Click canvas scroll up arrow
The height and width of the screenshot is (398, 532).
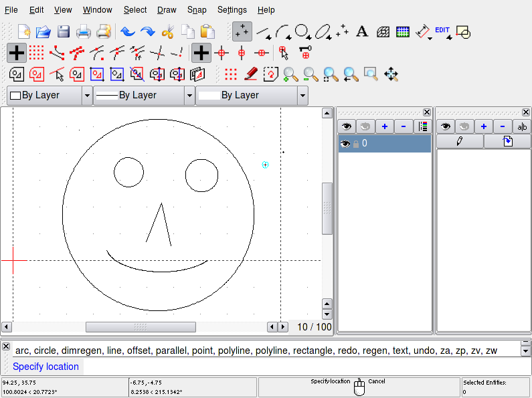coord(327,113)
